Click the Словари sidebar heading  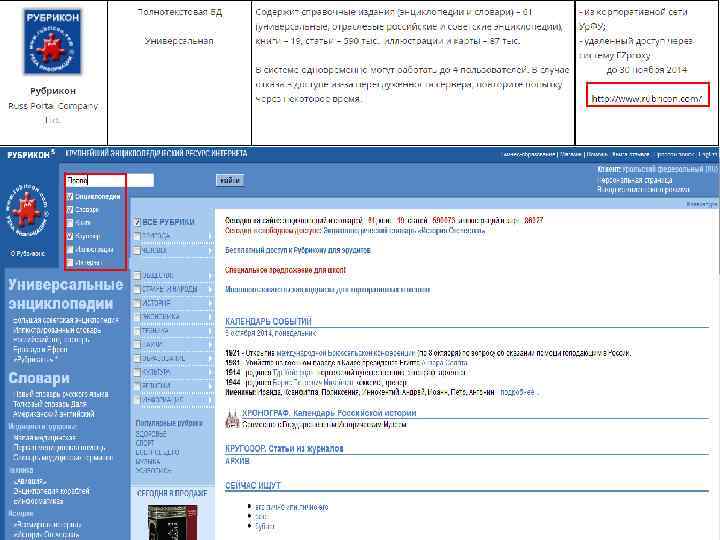(x=39, y=378)
